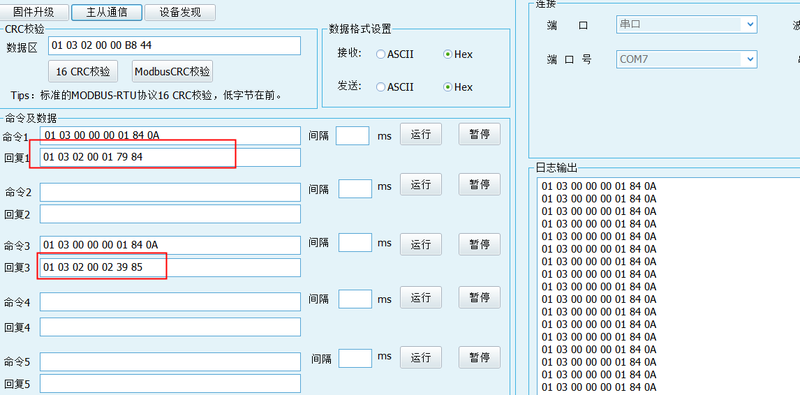Click the 命令1 间隔 ms field
The height and width of the screenshot is (395, 800).
(353, 136)
